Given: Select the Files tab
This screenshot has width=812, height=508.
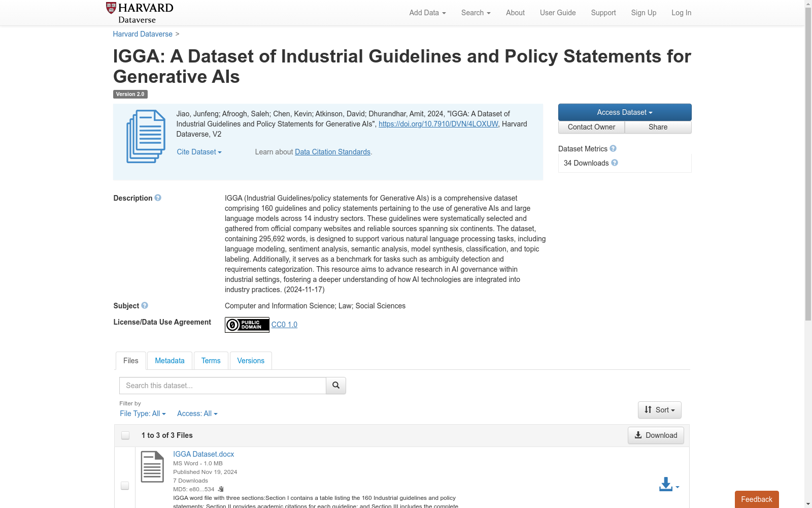Looking at the screenshot, I should 131,361.
